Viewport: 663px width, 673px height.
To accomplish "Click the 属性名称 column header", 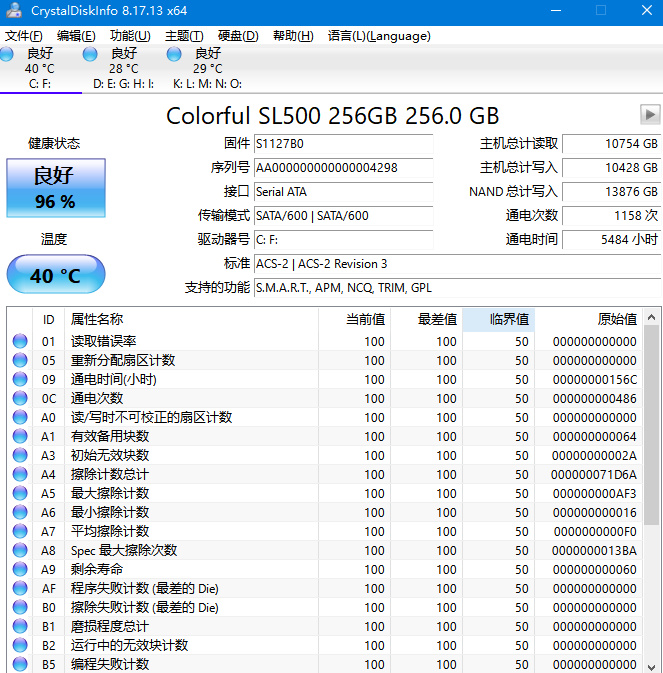I will point(191,319).
